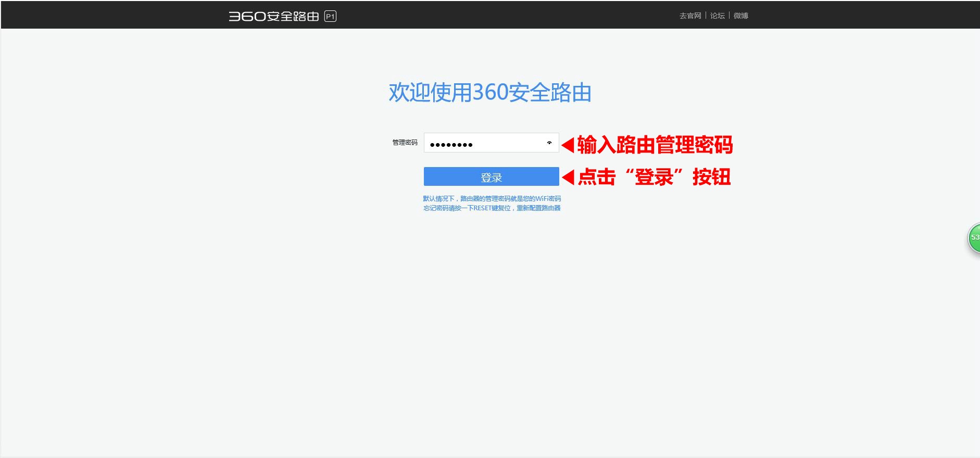Click the blue 登录 button
The image size is (980, 458).
(x=491, y=177)
